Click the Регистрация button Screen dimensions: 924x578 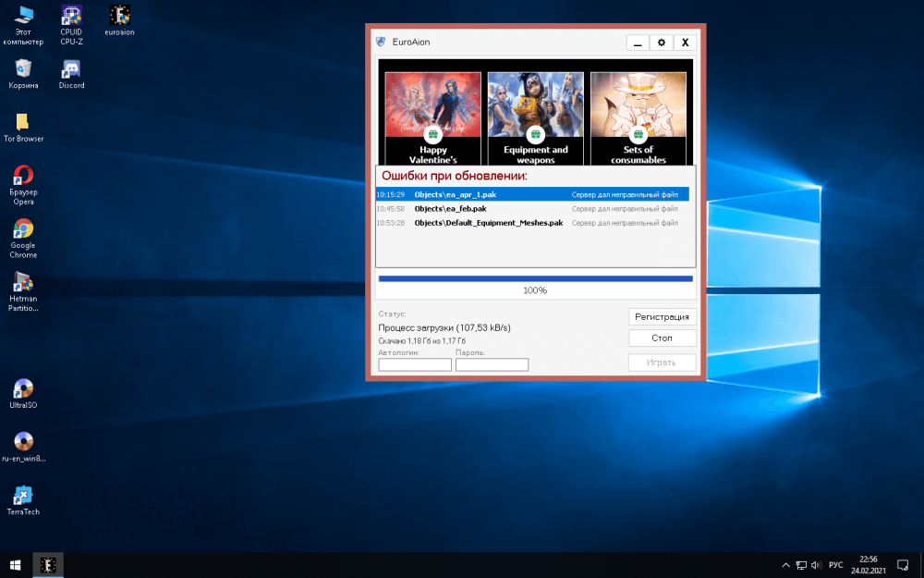[662, 316]
